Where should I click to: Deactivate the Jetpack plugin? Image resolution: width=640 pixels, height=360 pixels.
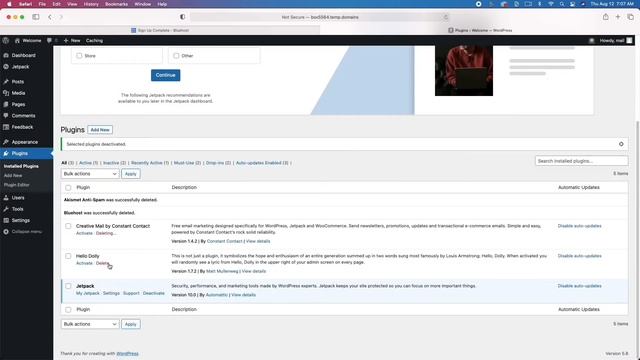point(153,293)
